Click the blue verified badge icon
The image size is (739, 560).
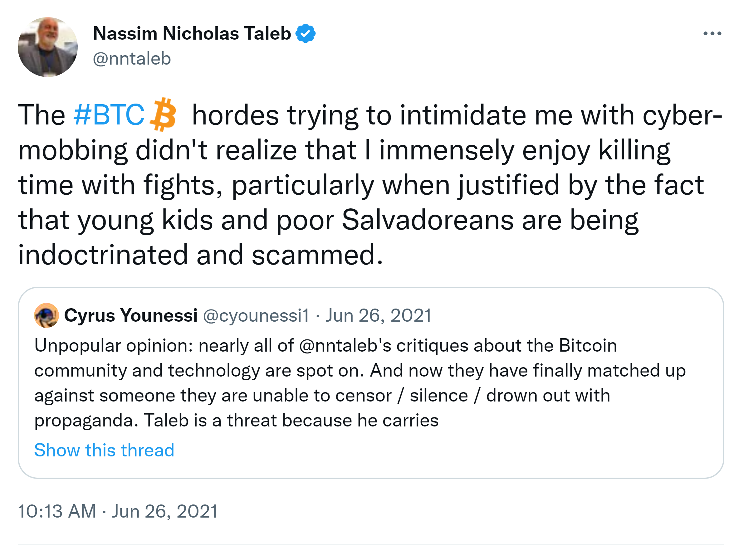click(x=305, y=33)
